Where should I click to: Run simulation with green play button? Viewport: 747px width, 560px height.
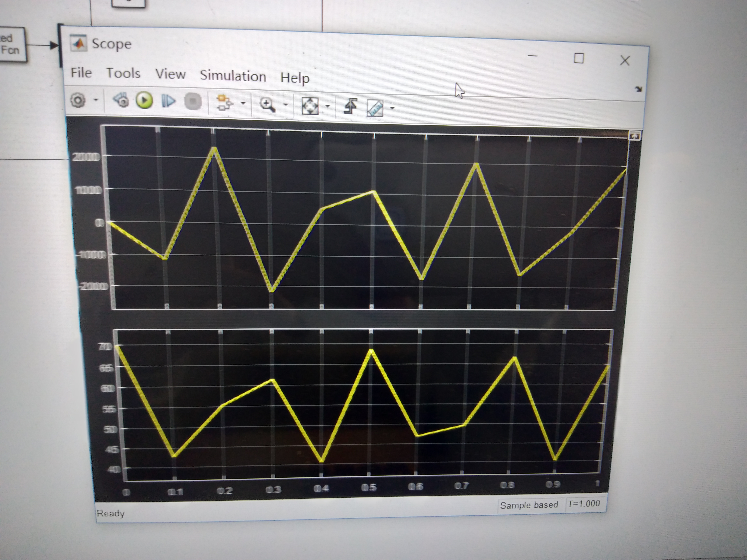pyautogui.click(x=144, y=100)
